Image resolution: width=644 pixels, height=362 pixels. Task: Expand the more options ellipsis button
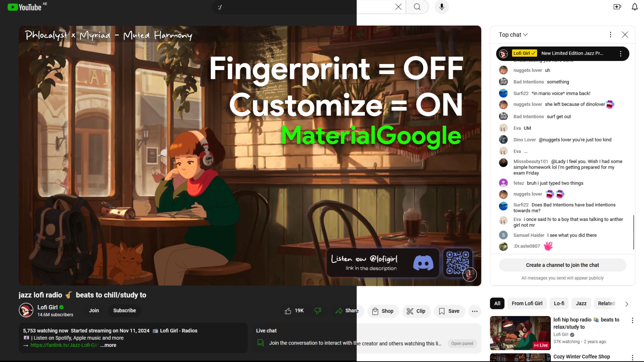click(475, 311)
